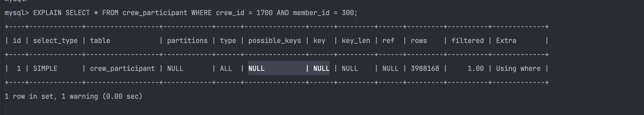The image size is (644, 115).
Task: Click the crew_participant table name in the query
Action: 155,13
